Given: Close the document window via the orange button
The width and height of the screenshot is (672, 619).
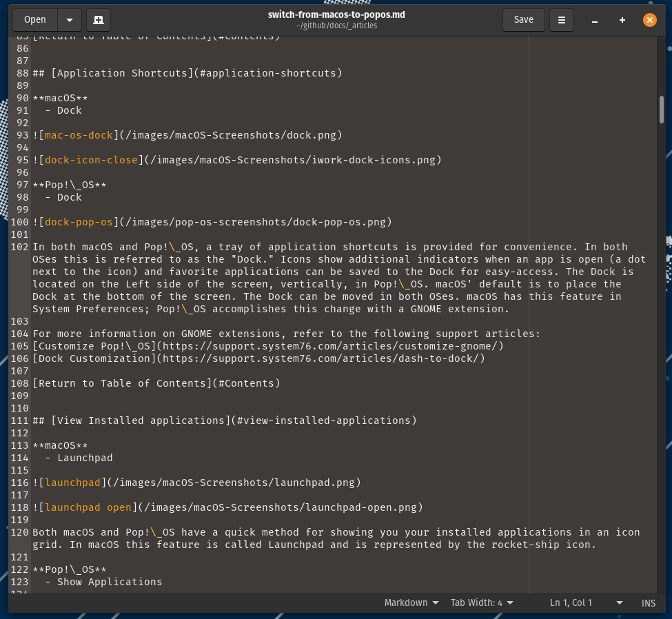Looking at the screenshot, I should [x=649, y=20].
